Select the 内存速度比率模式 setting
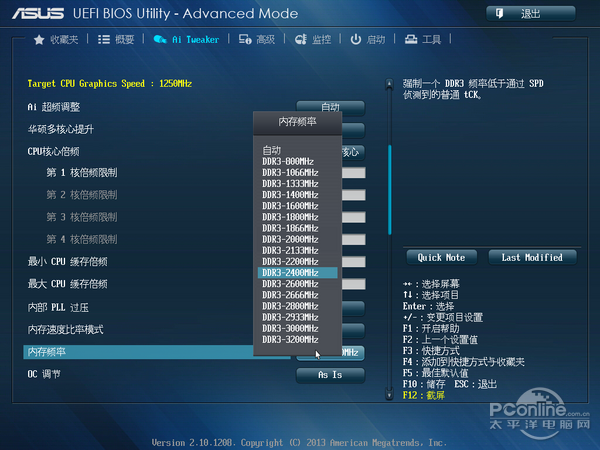 (65, 329)
